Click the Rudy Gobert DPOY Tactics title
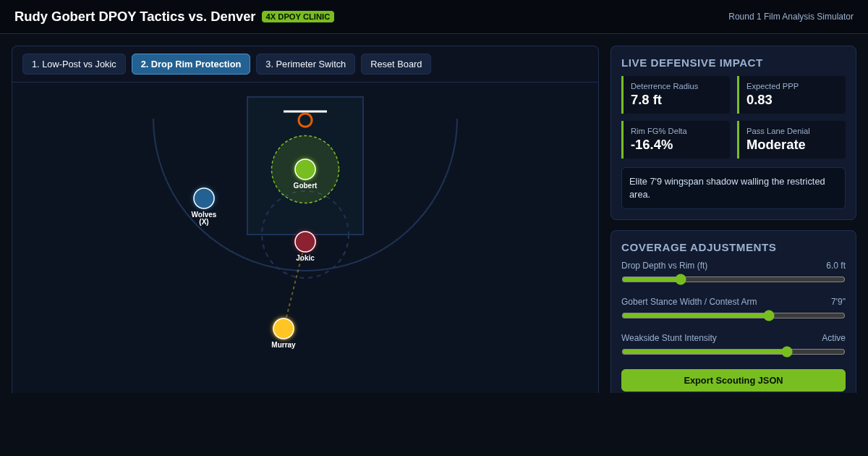The image size is (868, 456). (135, 17)
